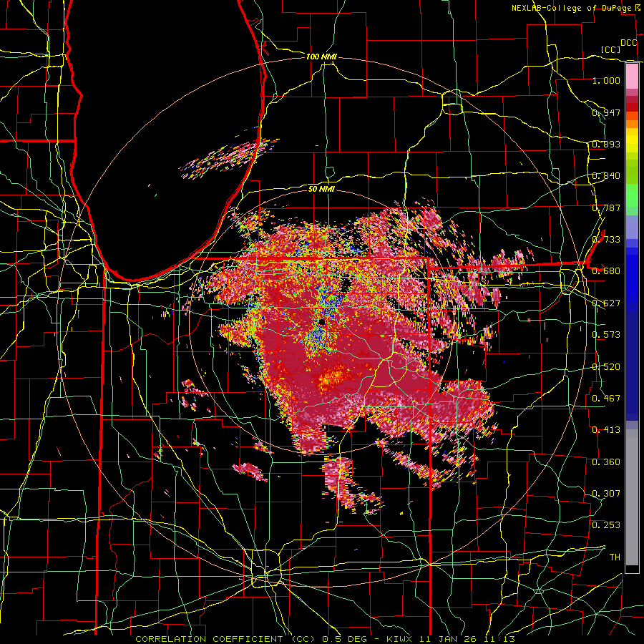Viewport: 644px width, 644px height.
Task: Click the TH threshold label in legend
Action: (x=615, y=557)
